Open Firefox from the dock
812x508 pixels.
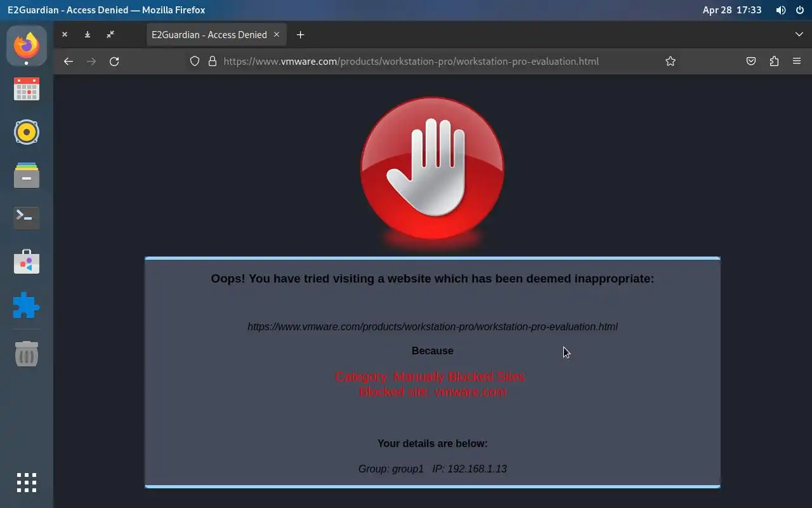(x=27, y=46)
